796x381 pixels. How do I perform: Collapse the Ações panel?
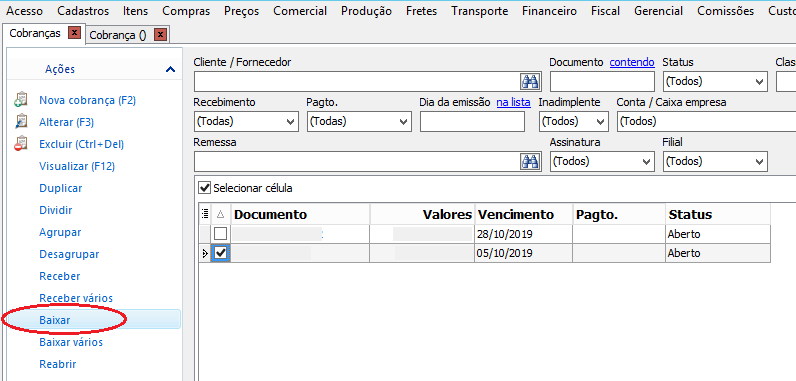coord(171,70)
